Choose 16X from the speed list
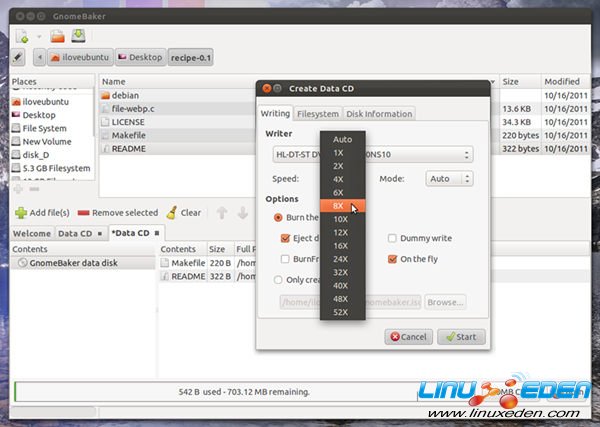Screen dimensions: 600x427 click(x=342, y=244)
